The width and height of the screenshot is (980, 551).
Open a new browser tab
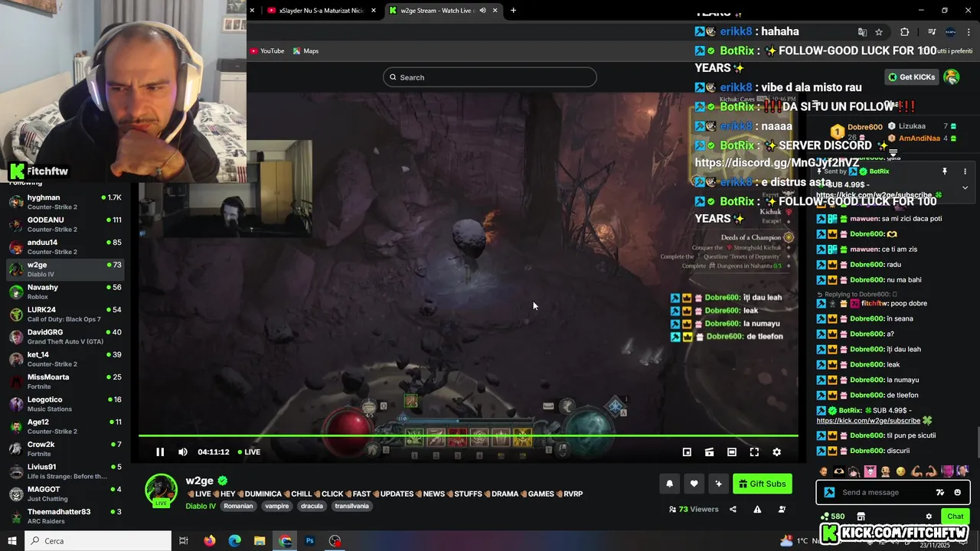(x=513, y=11)
